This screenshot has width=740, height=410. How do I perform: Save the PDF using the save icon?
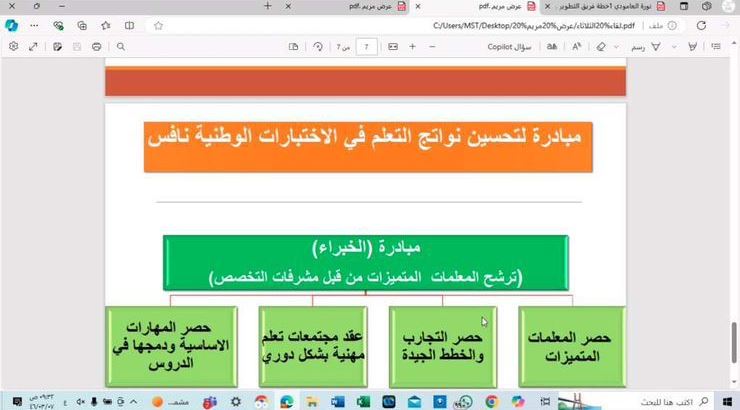coord(75,46)
